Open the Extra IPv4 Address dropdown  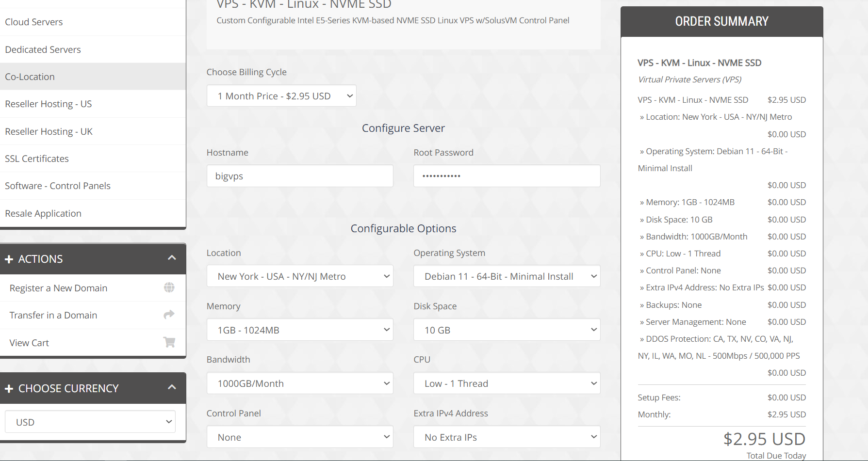pos(507,437)
